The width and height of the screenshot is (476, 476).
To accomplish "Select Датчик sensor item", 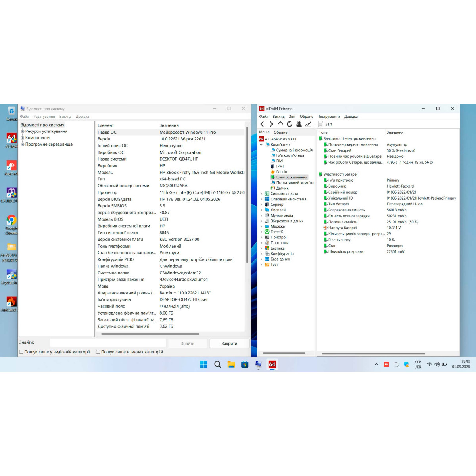I will (282, 188).
